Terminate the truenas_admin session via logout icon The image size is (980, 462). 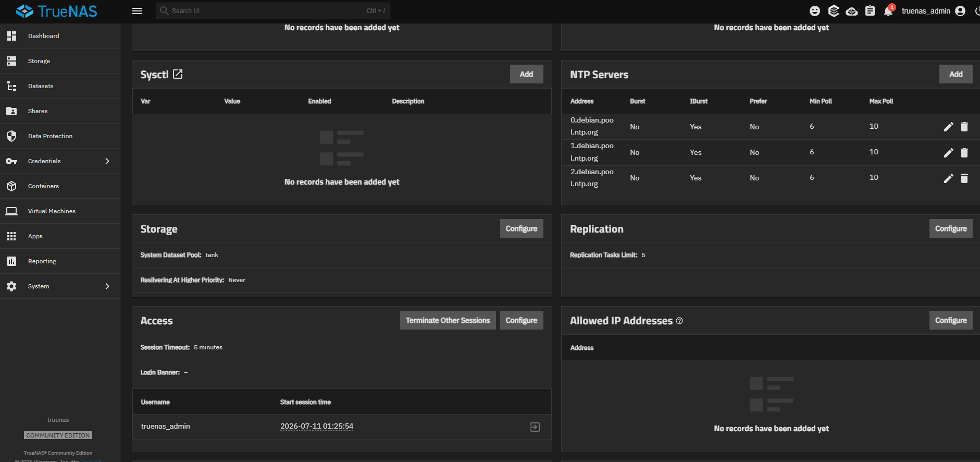point(535,427)
